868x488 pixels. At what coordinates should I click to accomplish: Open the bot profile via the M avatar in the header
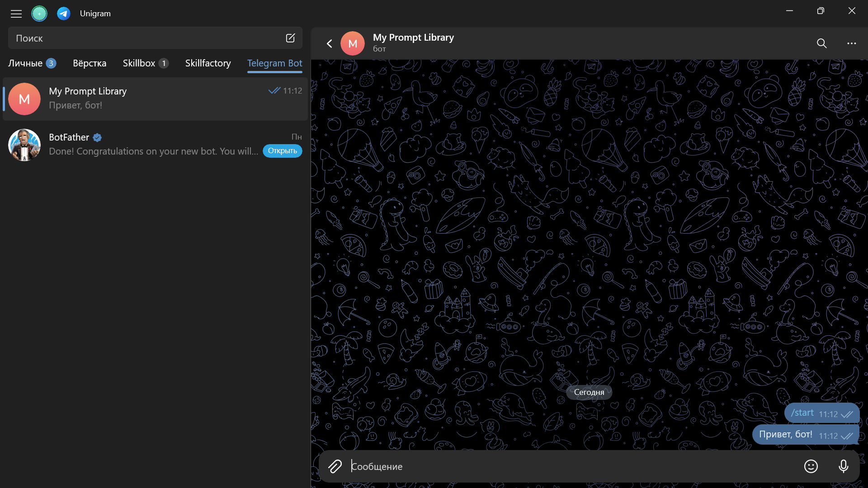point(353,43)
